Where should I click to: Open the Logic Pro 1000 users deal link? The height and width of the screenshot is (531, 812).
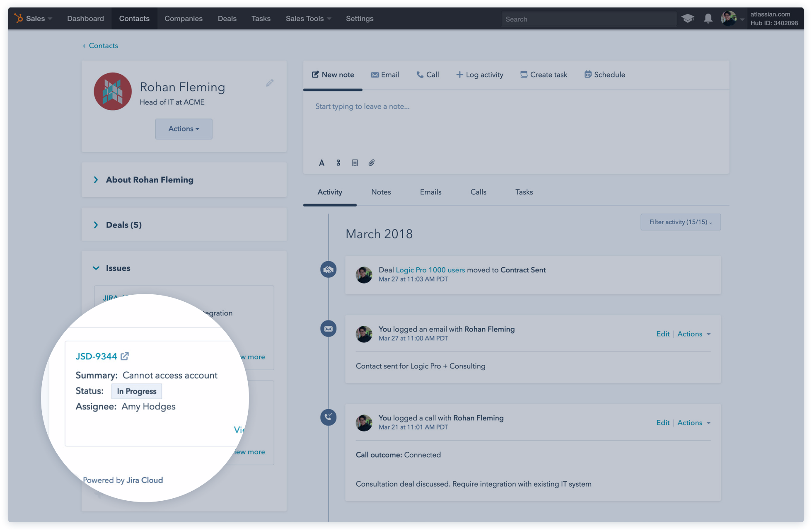430,270
